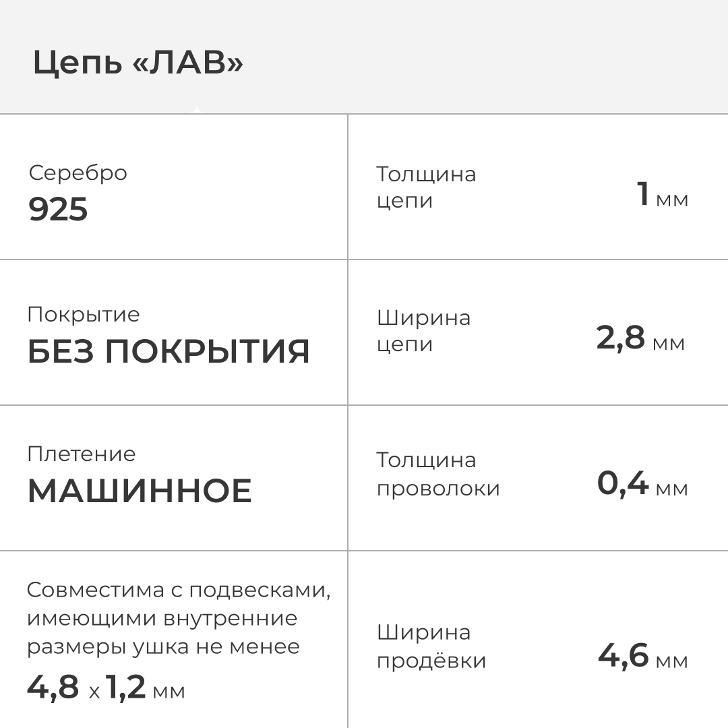Select the «Толщина проволоки» label
This screenshot has width=728, height=728.
[x=437, y=474]
